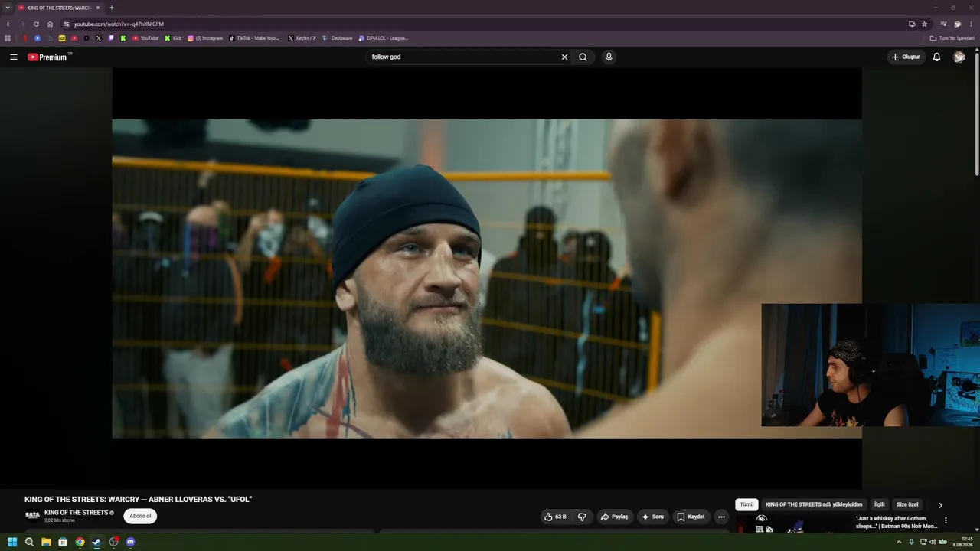Open Windows taskbar search
Image resolution: width=980 pixels, height=551 pixels.
click(29, 542)
